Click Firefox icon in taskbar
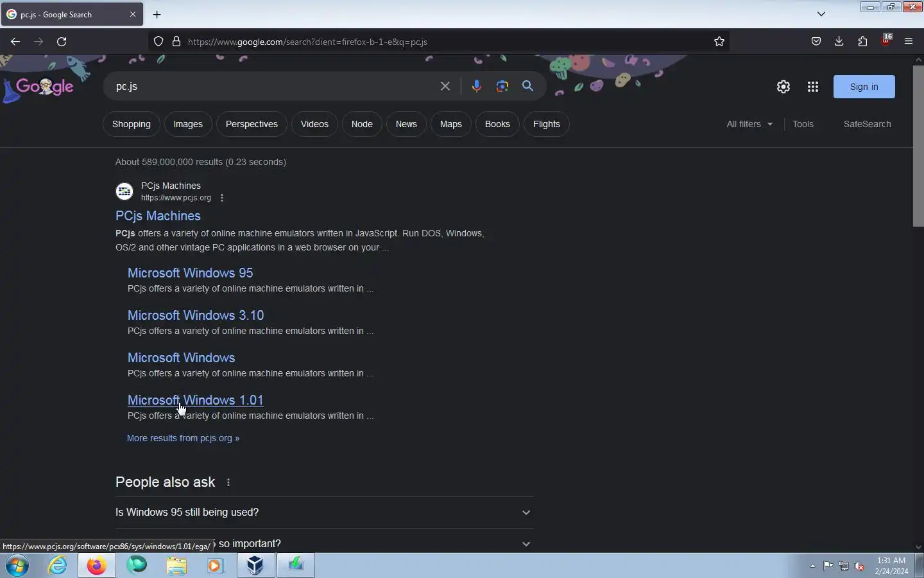 pos(97,566)
